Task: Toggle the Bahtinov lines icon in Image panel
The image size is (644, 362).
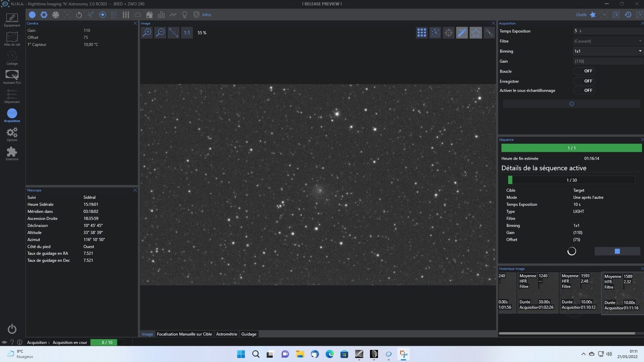Action: [489, 33]
